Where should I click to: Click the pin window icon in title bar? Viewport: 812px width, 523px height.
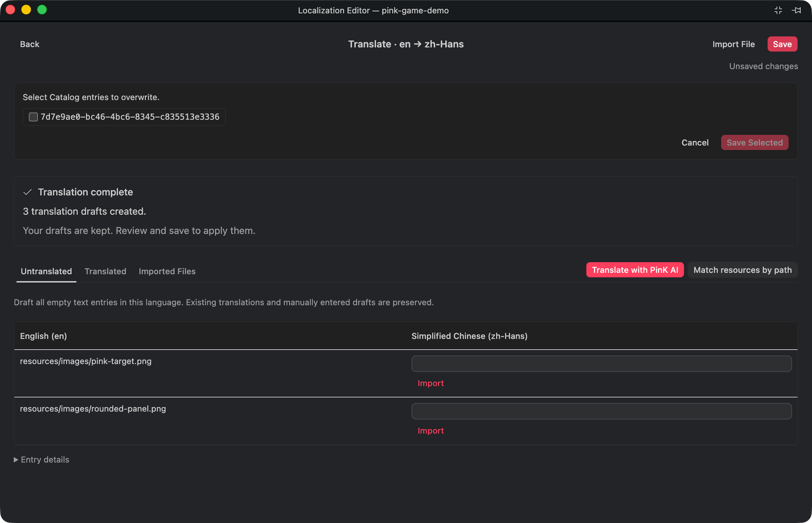796,10
